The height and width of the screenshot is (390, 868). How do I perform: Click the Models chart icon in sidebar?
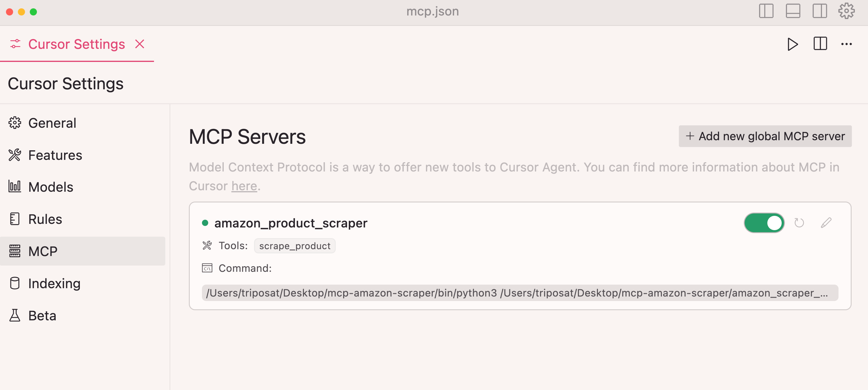15,186
